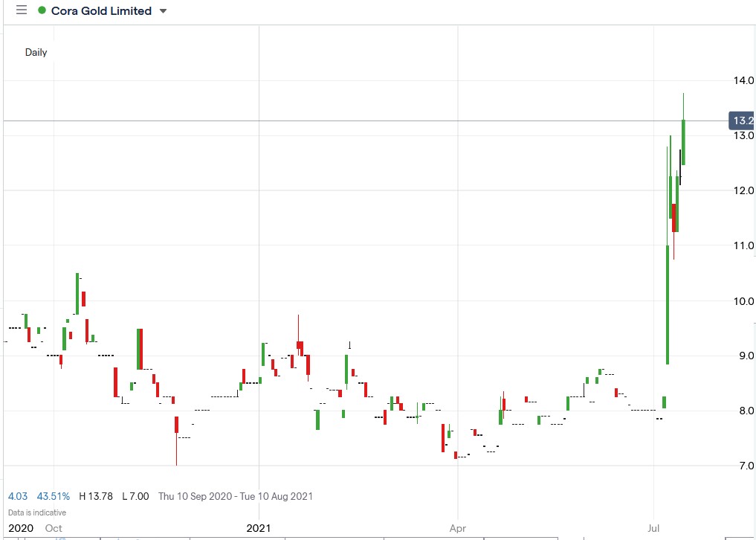This screenshot has width=756, height=540.
Task: Select the 43.51% percentage change link
Action: click(x=53, y=496)
